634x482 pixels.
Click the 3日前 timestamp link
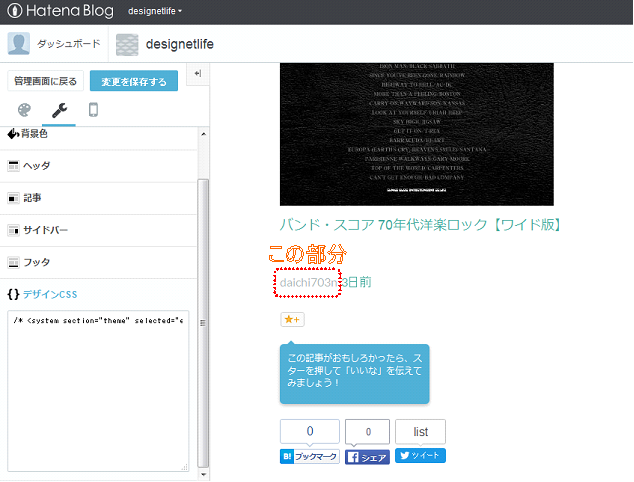pyautogui.click(x=356, y=282)
